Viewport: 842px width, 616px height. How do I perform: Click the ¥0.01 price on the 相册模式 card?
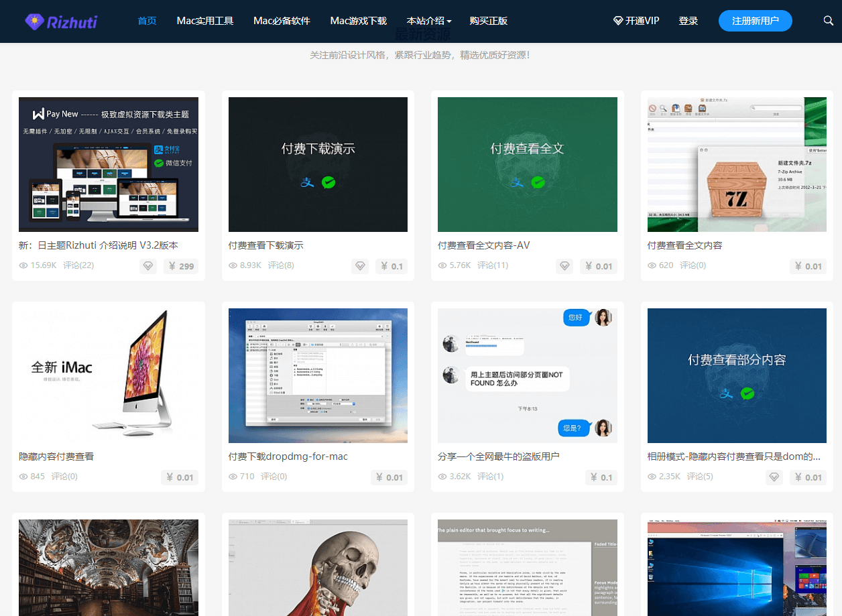pos(808,477)
